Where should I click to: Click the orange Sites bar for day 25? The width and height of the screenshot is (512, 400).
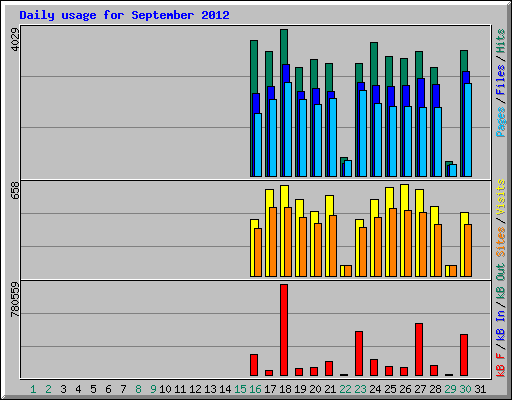click(393, 242)
